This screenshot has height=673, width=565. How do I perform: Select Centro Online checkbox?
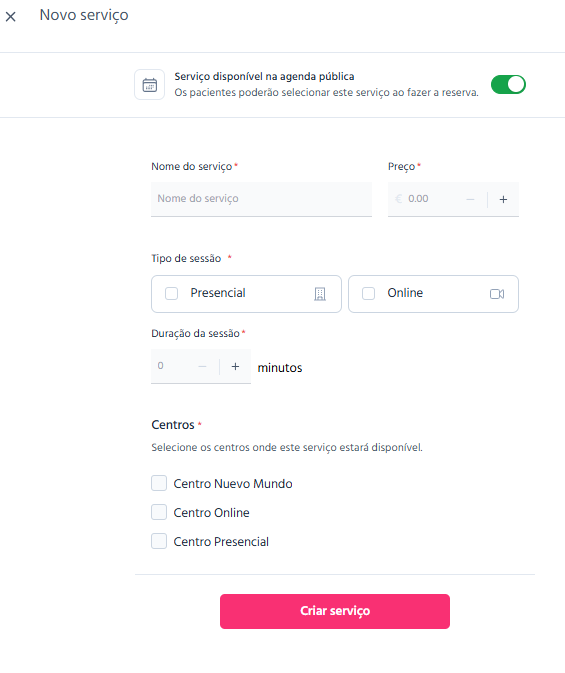coord(159,512)
